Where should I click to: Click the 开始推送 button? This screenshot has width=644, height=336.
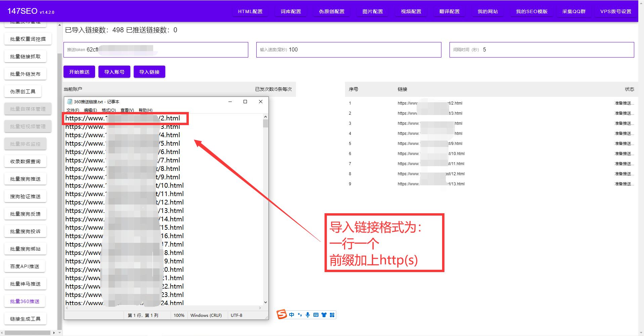79,71
